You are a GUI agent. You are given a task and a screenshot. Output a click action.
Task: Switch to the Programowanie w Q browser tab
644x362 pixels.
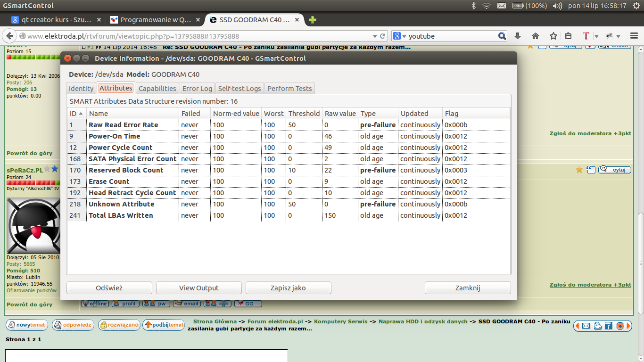click(156, 20)
